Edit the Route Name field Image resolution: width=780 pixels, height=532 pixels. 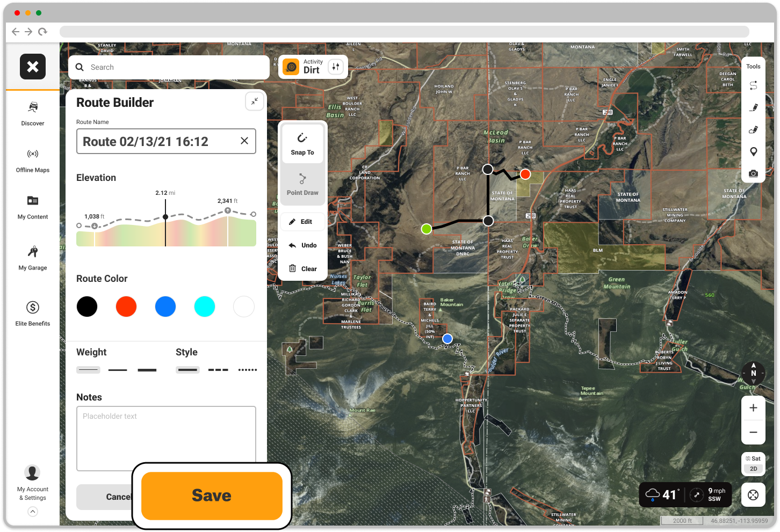click(x=166, y=141)
